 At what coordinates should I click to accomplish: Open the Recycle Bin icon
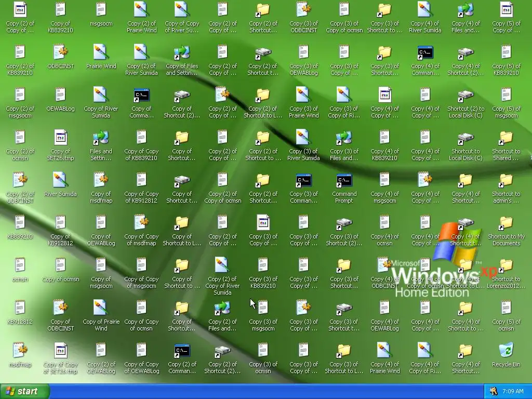[506, 351]
